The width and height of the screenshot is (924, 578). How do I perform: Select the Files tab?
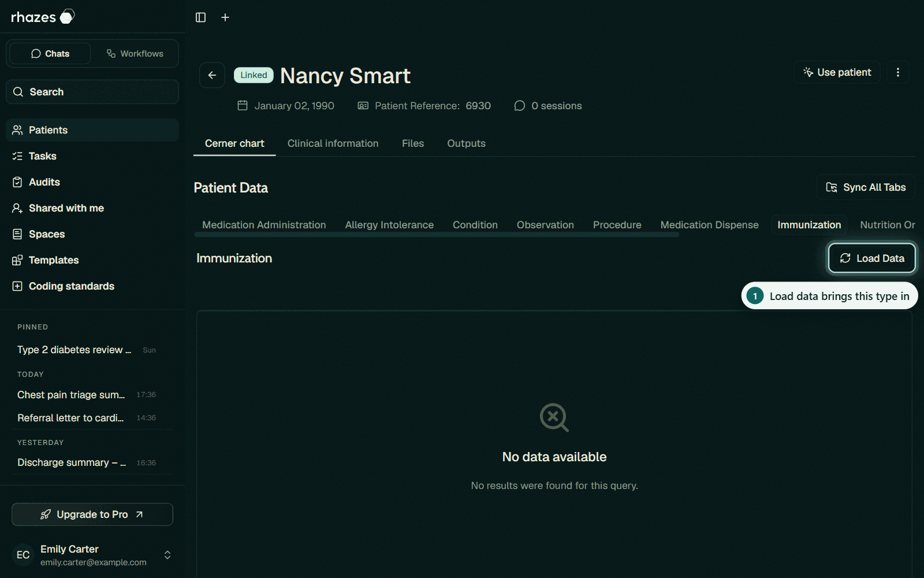(x=413, y=143)
